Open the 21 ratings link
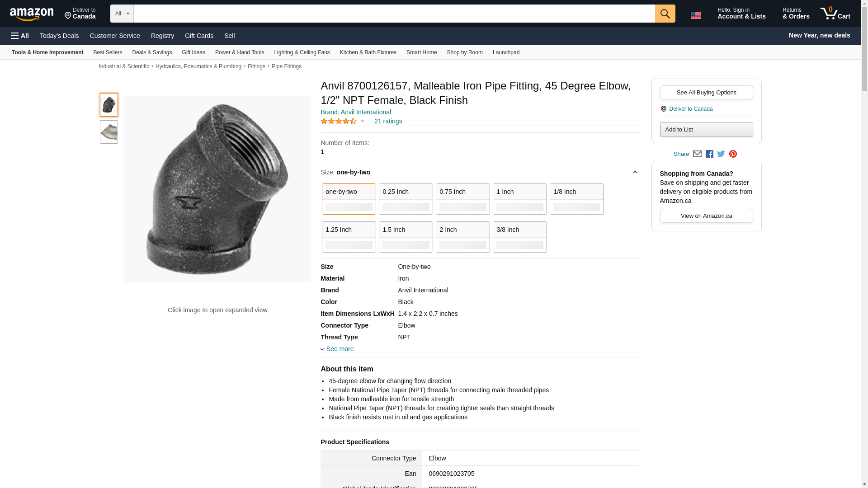Image resolution: width=868 pixels, height=488 pixels. pos(388,121)
